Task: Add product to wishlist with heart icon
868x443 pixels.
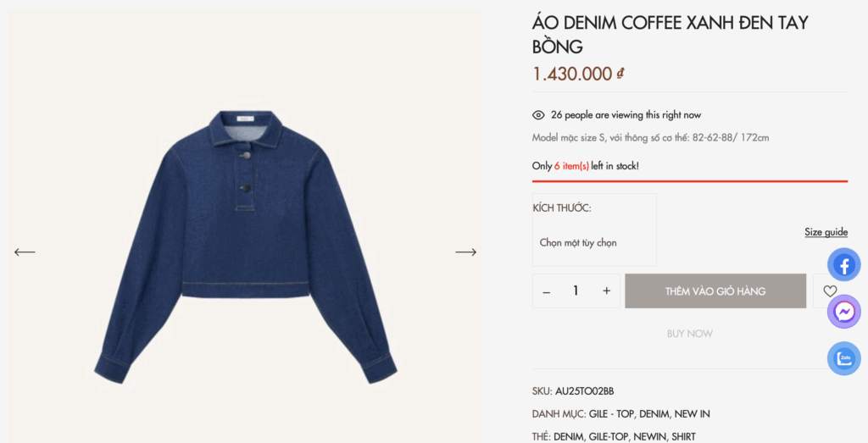Action: (x=830, y=291)
